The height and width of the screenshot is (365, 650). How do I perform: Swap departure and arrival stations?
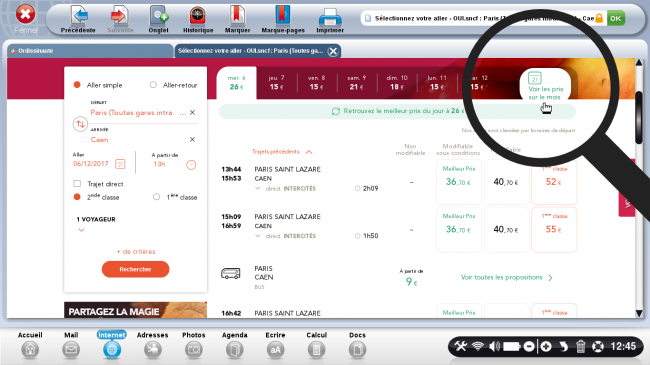80,124
